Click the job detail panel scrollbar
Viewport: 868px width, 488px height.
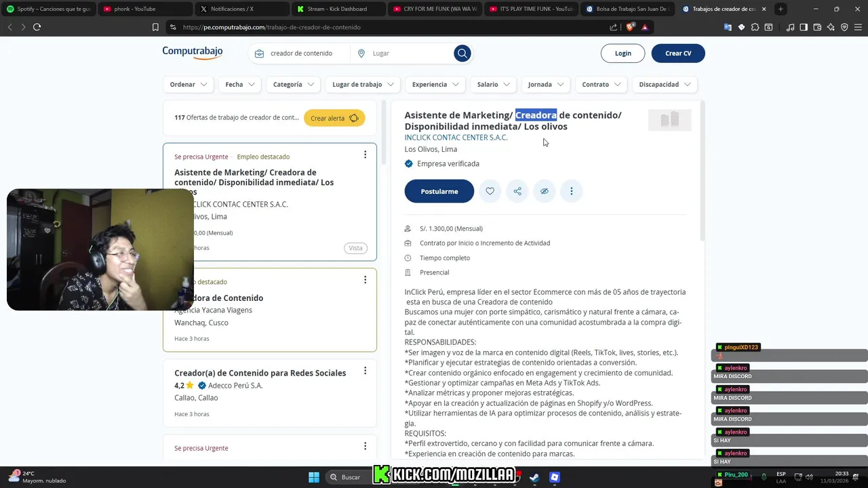(x=703, y=169)
